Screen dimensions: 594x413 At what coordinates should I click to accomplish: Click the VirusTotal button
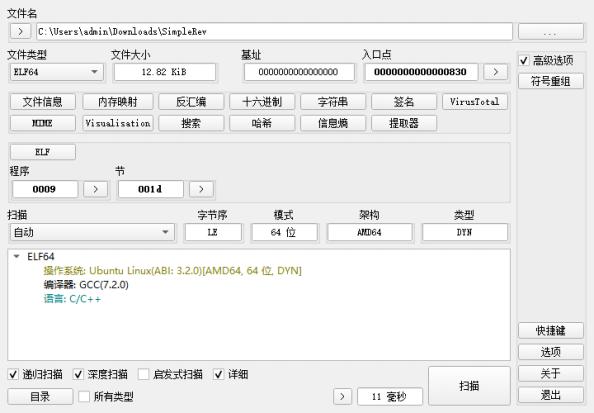click(475, 102)
